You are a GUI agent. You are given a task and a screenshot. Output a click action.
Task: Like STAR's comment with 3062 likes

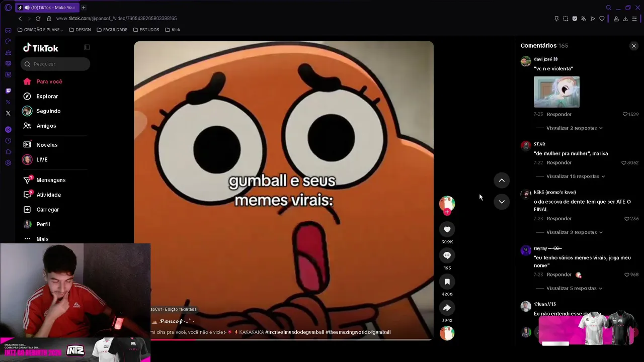click(624, 163)
